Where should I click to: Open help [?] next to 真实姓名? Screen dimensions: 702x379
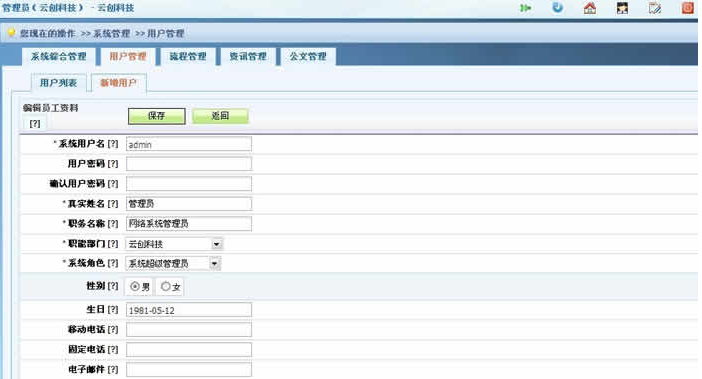click(113, 204)
